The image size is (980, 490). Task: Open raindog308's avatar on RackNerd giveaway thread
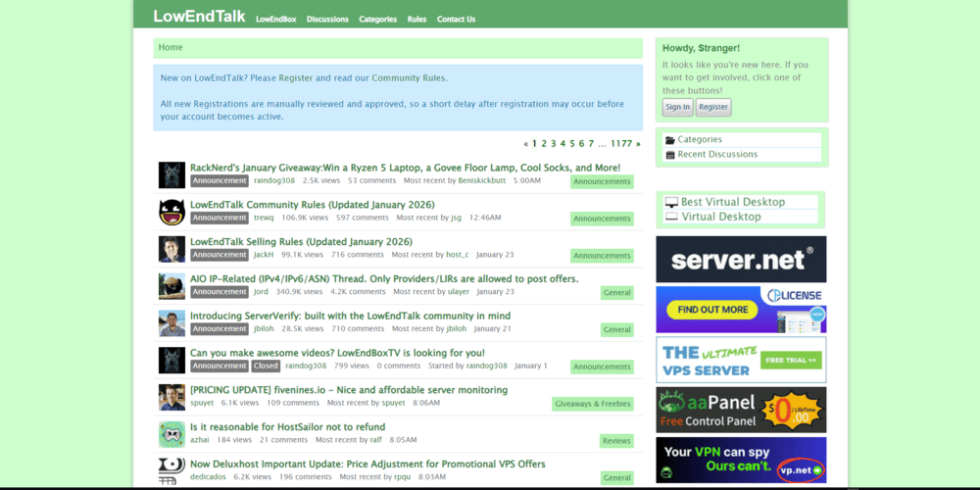(x=171, y=175)
